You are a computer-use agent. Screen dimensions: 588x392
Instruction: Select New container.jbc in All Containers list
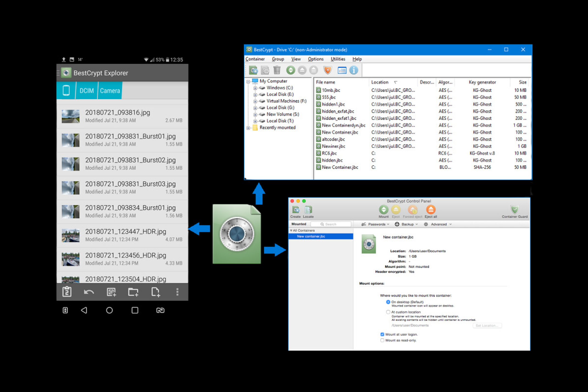(x=321, y=236)
